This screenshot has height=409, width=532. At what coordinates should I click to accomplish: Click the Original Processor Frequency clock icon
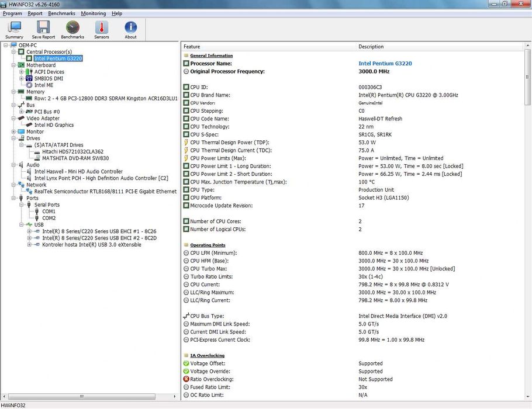click(x=186, y=71)
